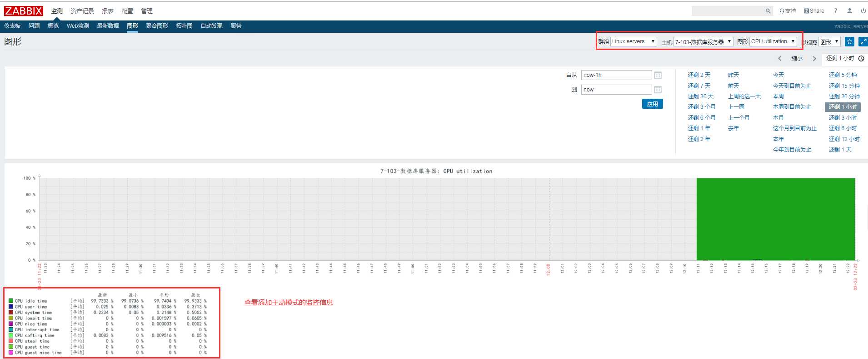Select 今天 time range
Screen dimensions: 868x359
click(778, 75)
